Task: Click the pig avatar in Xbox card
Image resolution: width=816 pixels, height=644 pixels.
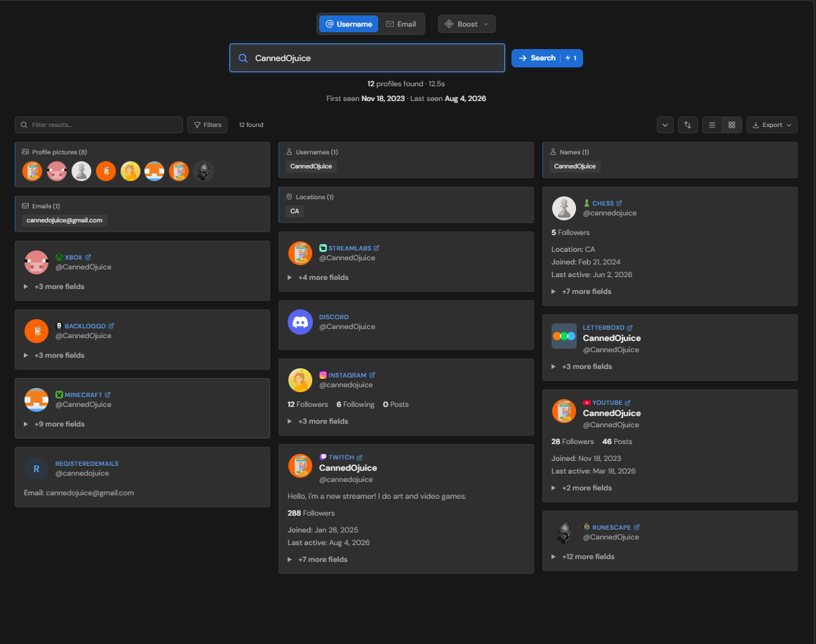Action: [36, 262]
